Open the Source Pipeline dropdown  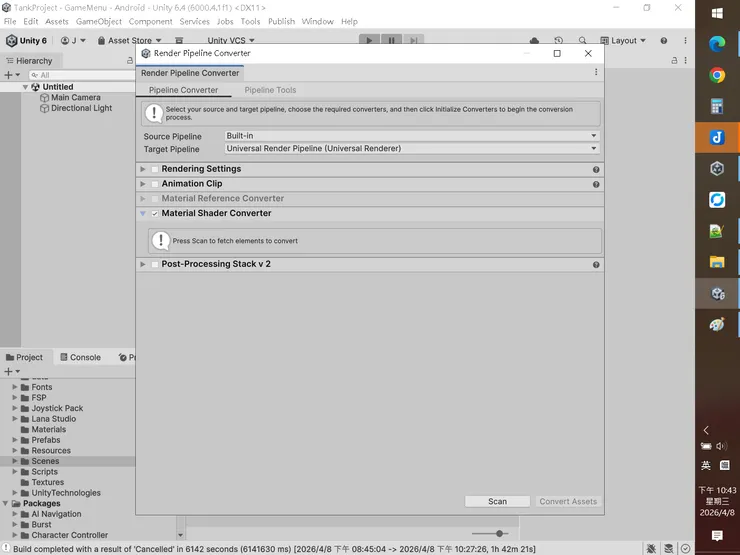coord(412,136)
